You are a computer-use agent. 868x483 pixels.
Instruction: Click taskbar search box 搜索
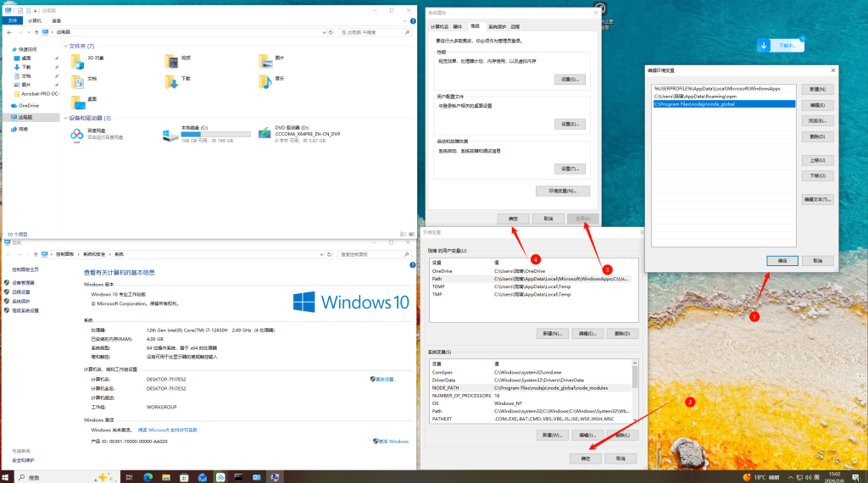click(53, 477)
